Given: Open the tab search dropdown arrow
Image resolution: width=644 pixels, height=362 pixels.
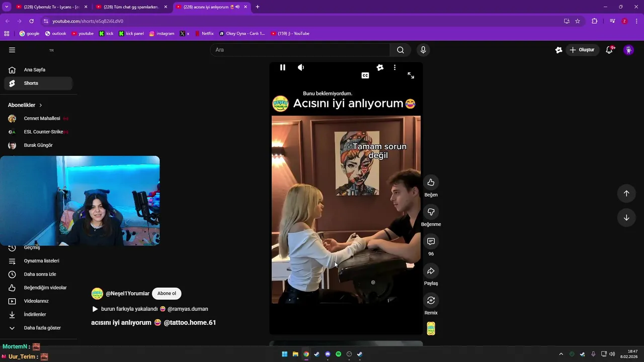Looking at the screenshot, I should [7, 7].
